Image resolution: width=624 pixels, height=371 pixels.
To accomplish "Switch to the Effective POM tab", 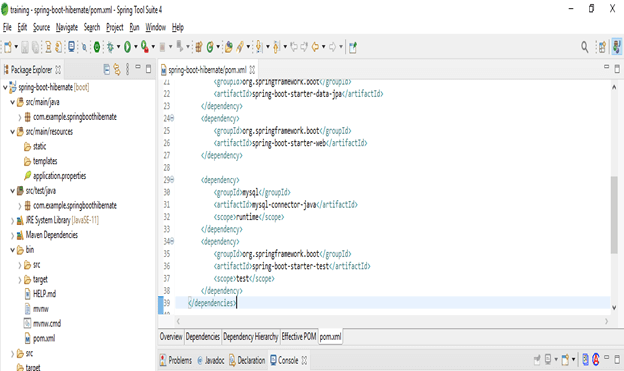I will pos(299,337).
